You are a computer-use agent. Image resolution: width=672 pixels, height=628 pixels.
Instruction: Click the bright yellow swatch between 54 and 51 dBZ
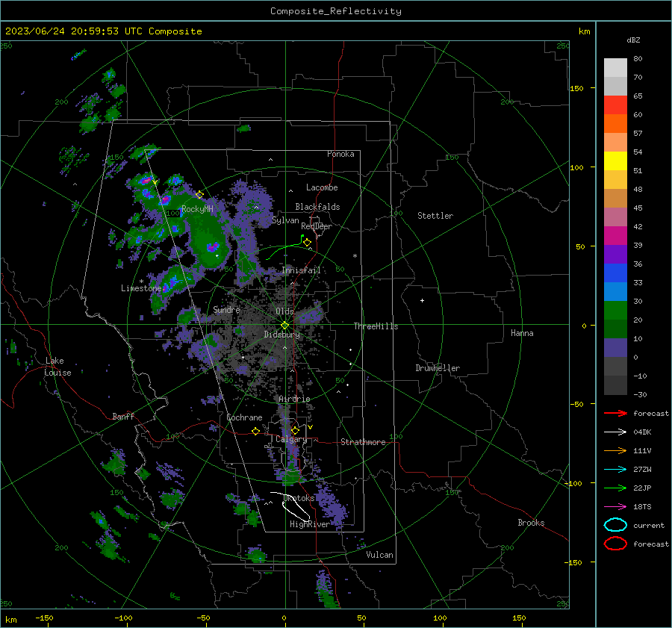(615, 161)
